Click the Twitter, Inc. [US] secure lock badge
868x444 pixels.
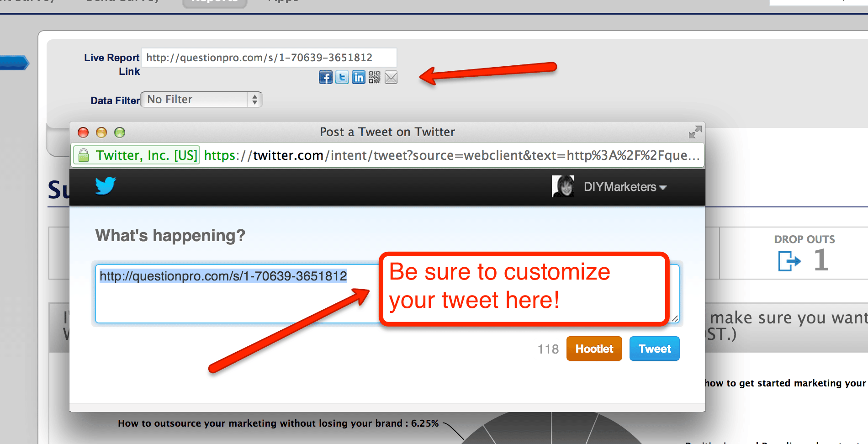(x=137, y=155)
